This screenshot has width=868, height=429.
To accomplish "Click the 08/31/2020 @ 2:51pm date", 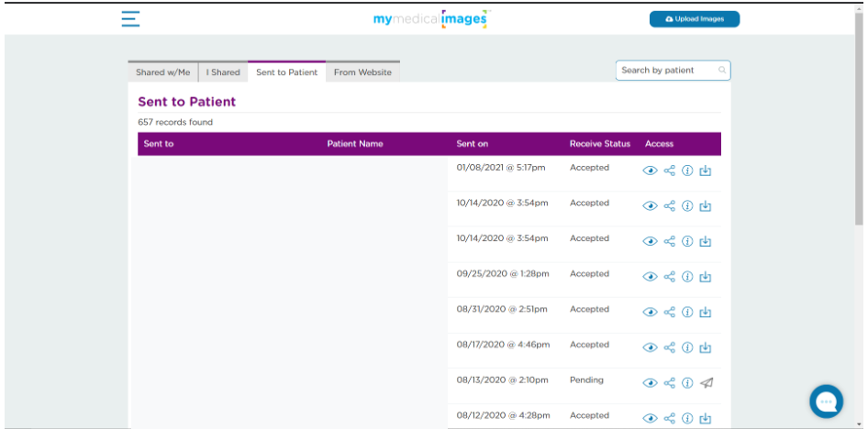I will coord(502,309).
